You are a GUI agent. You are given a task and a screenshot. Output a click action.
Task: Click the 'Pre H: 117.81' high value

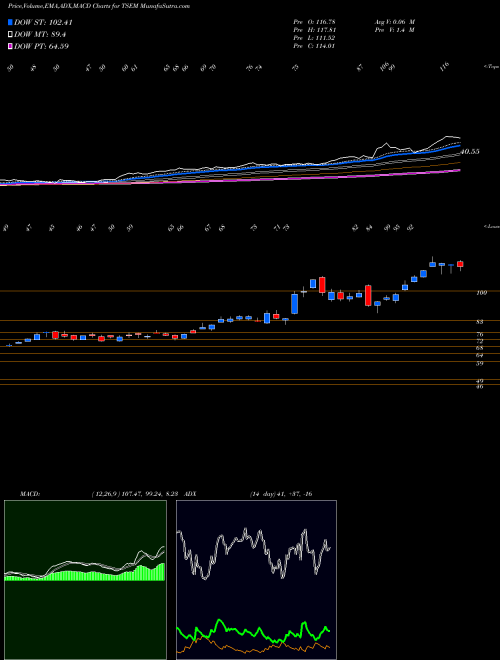[314, 30]
